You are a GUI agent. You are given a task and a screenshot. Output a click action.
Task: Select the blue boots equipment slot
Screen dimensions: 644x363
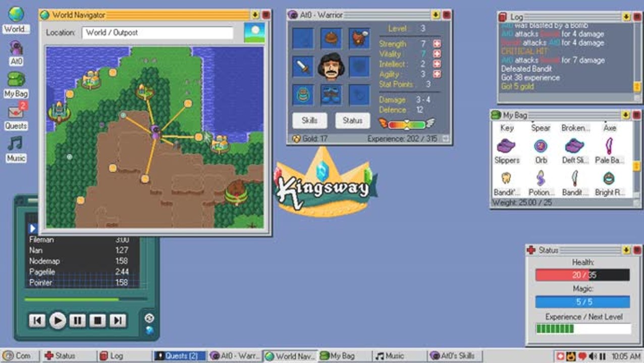(x=331, y=95)
